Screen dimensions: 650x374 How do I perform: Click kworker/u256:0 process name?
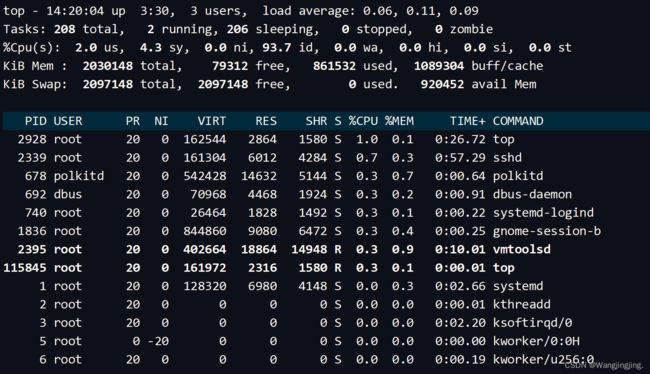click(543, 359)
